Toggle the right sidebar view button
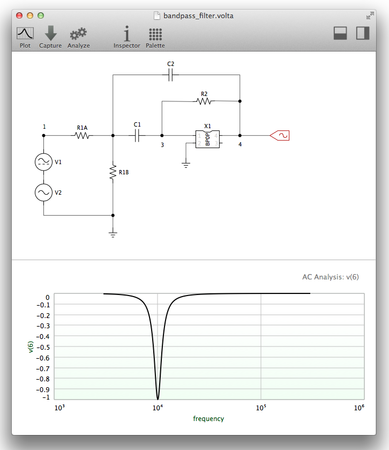The width and height of the screenshot is (389, 450). coord(362,33)
